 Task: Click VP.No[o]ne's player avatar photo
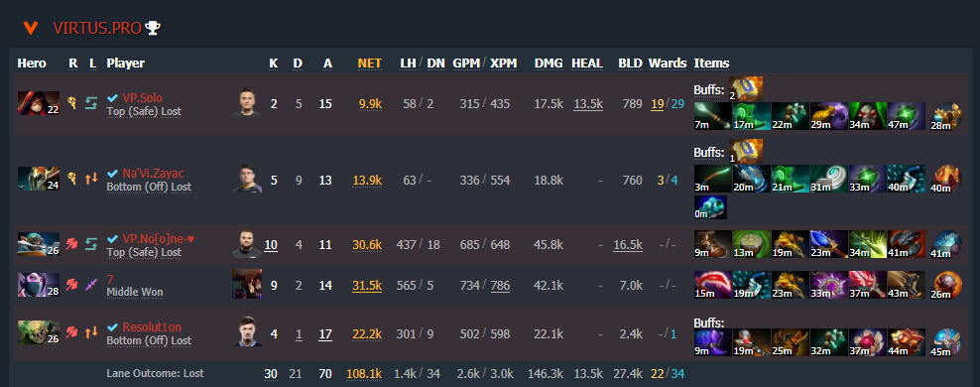point(247,244)
